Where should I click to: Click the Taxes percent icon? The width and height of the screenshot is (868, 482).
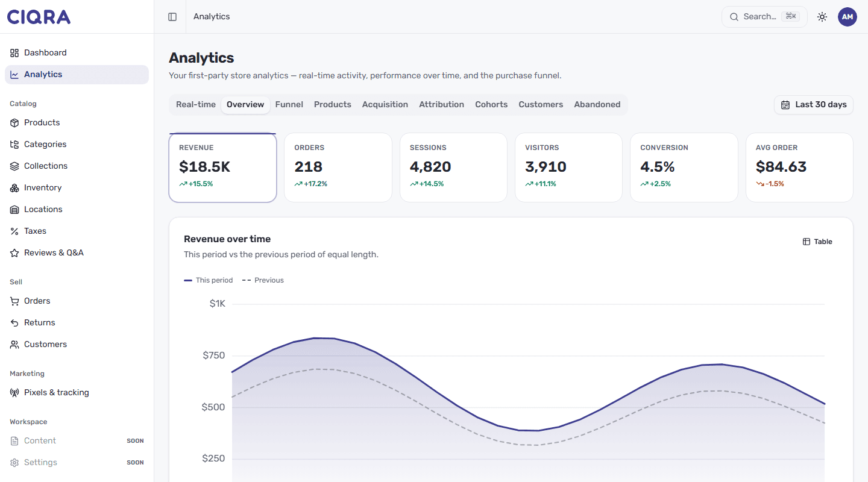point(14,231)
